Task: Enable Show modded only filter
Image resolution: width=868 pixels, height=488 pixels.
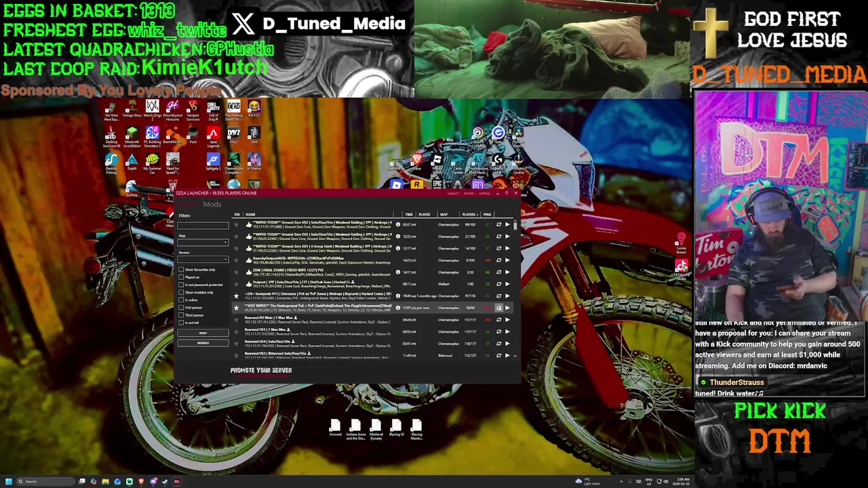Action: point(181,292)
